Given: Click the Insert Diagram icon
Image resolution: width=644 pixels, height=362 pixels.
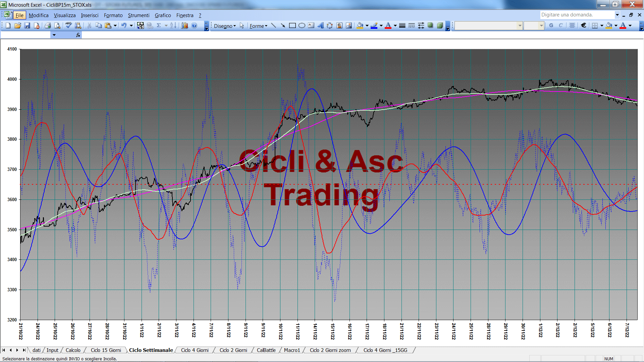Looking at the screenshot, I should coord(330,25).
